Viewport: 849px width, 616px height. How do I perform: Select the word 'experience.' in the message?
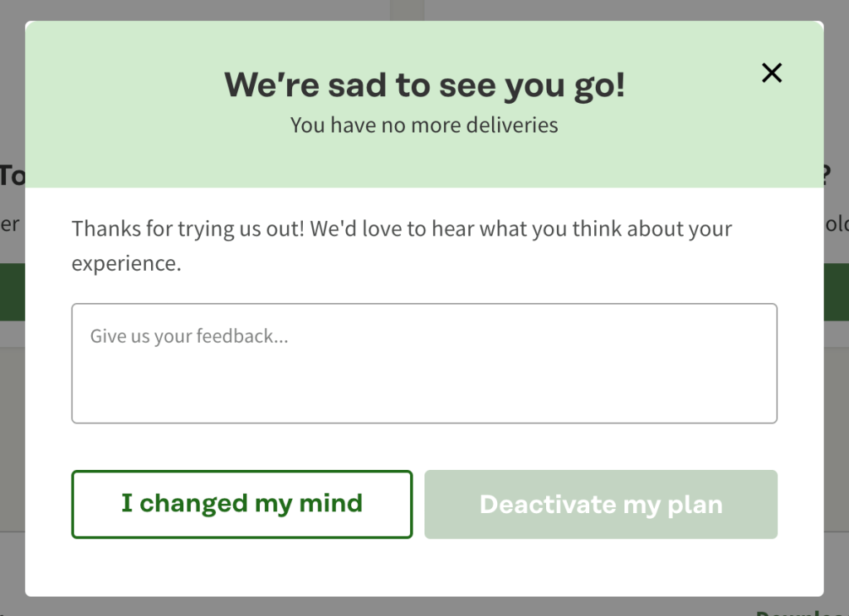(126, 264)
